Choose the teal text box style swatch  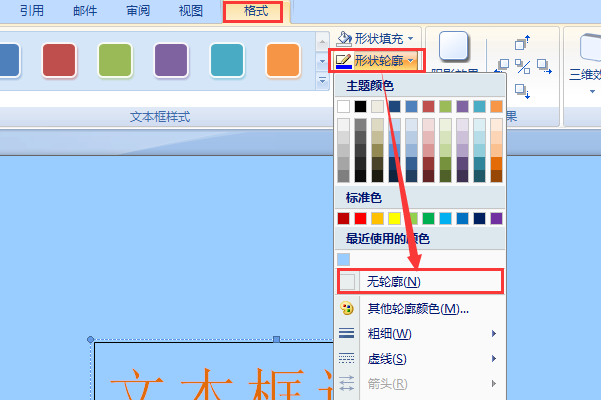point(227,60)
